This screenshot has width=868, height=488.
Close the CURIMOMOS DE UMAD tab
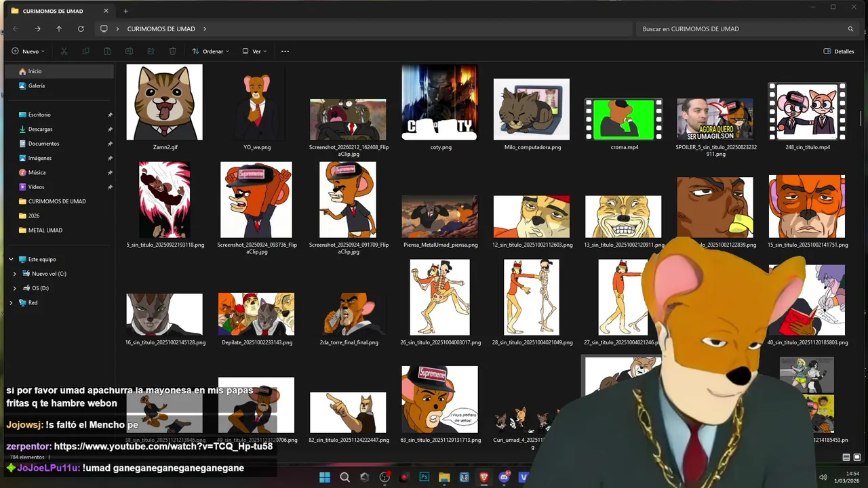[x=106, y=11]
